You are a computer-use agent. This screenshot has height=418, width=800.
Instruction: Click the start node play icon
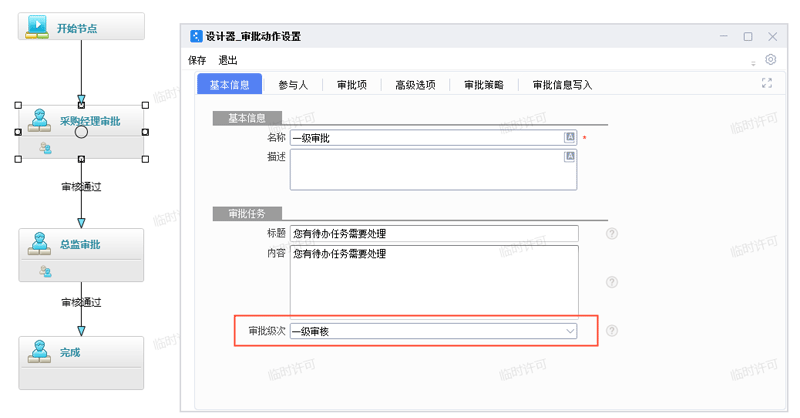point(37,27)
